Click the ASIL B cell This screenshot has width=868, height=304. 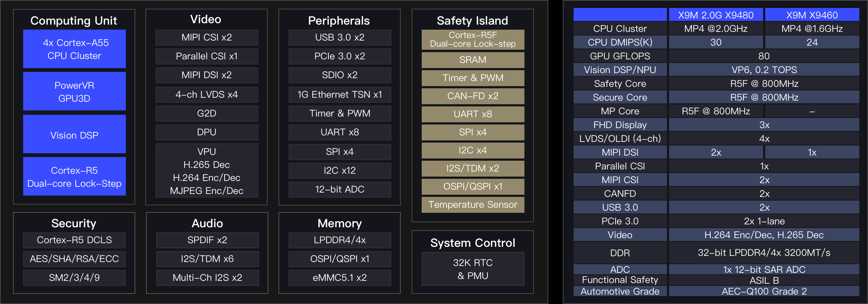[x=764, y=280]
